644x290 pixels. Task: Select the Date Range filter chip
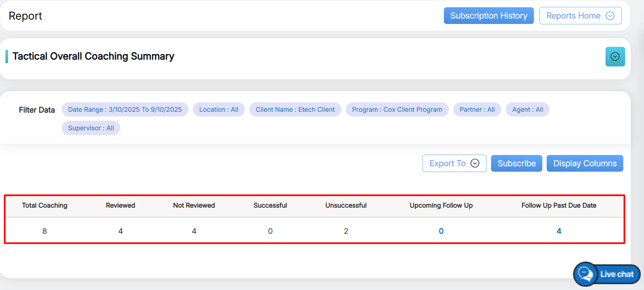point(125,110)
